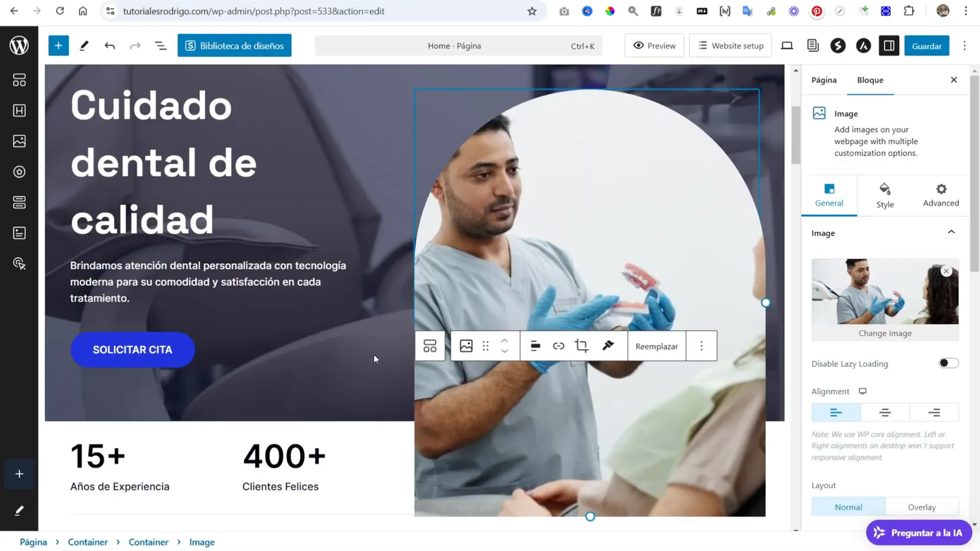Collapse the Image settings section
980x551 pixels.
(951, 233)
